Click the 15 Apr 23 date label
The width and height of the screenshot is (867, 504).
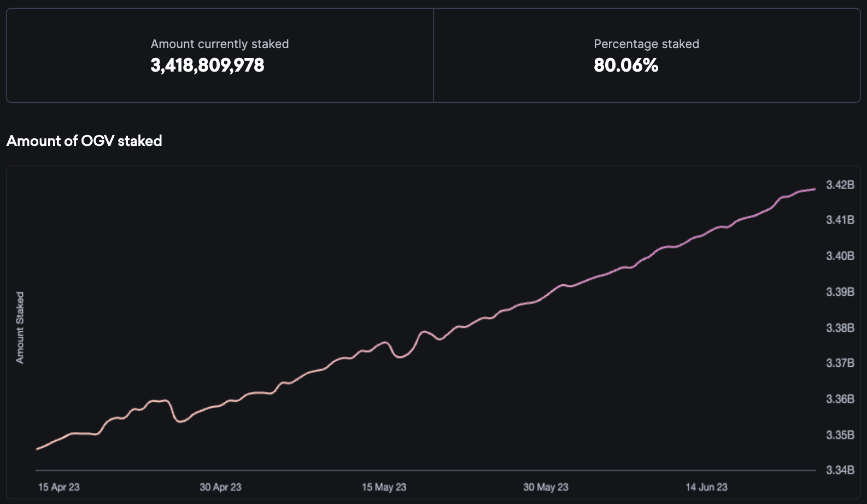pyautogui.click(x=58, y=487)
